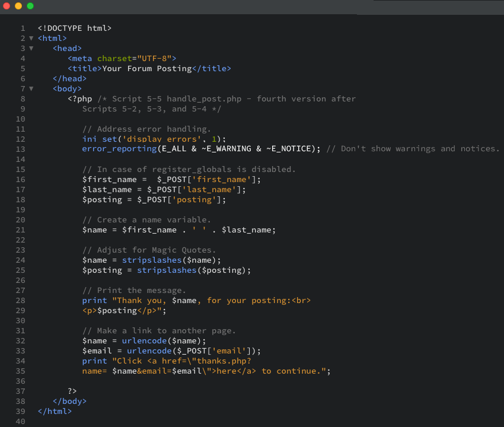Click the 'Make a link to another page' comment
The height and width of the screenshot is (427, 504).
point(159,330)
